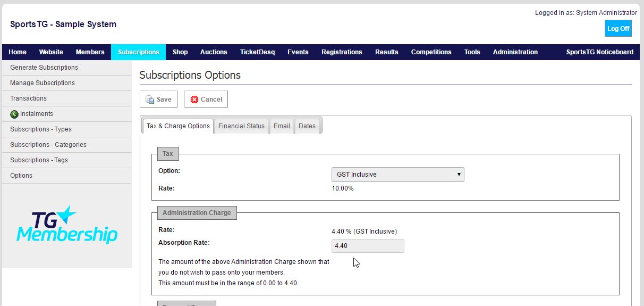
Task: Open the Administration menu
Action: 515,52
